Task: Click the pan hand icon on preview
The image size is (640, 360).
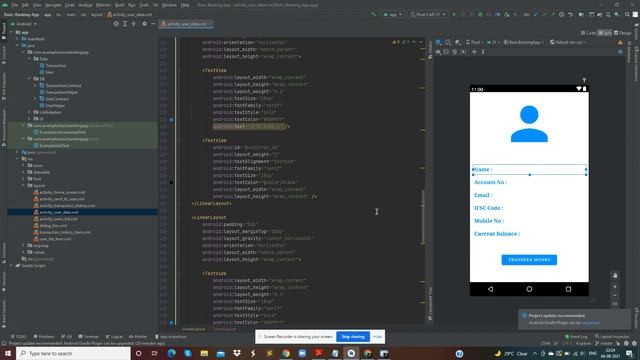Action: click(x=615, y=276)
